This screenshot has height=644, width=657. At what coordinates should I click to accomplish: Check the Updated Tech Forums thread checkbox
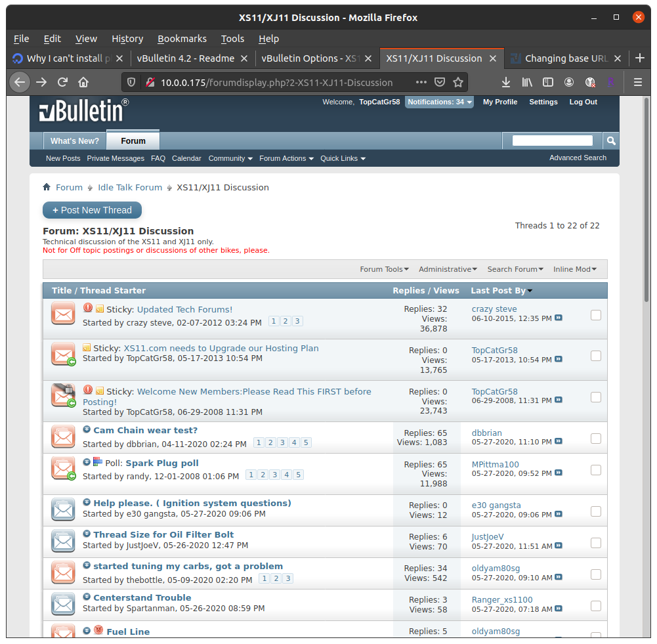(596, 315)
